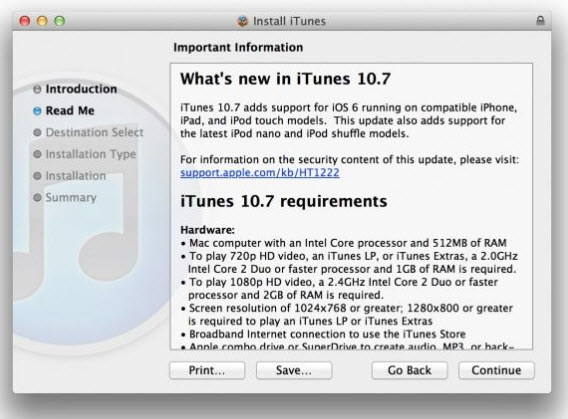This screenshot has height=419, width=568.
Task: Click the bullet next to Installation
Action: tap(37, 176)
